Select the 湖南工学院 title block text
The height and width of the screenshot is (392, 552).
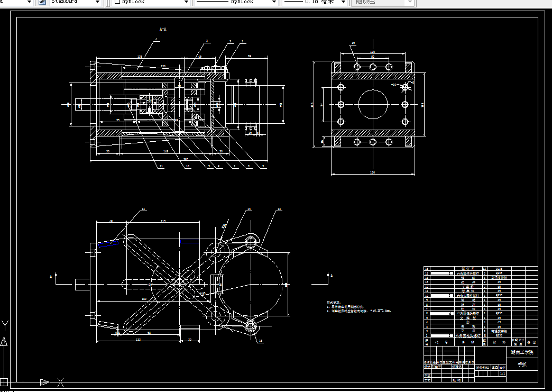[x=522, y=352]
